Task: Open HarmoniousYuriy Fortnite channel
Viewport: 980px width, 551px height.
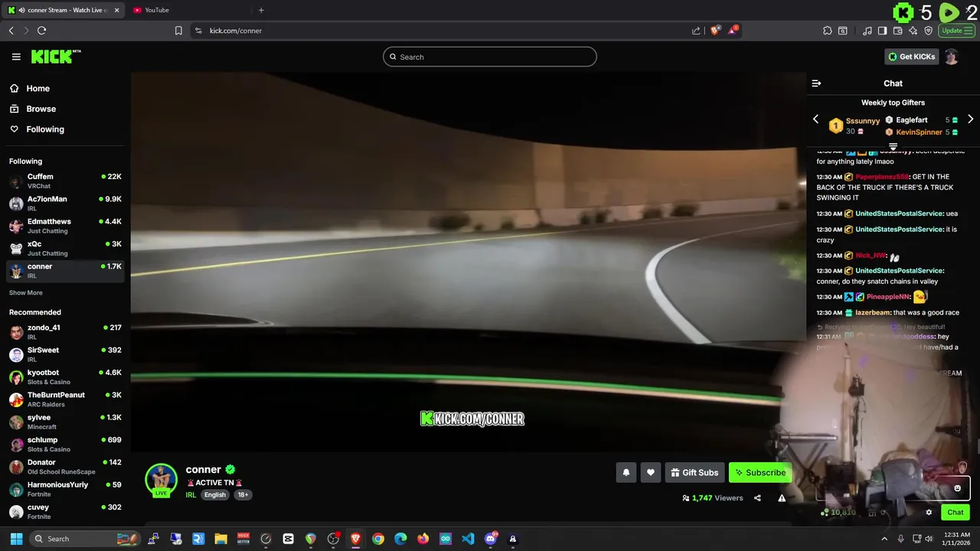Action: [x=65, y=489]
